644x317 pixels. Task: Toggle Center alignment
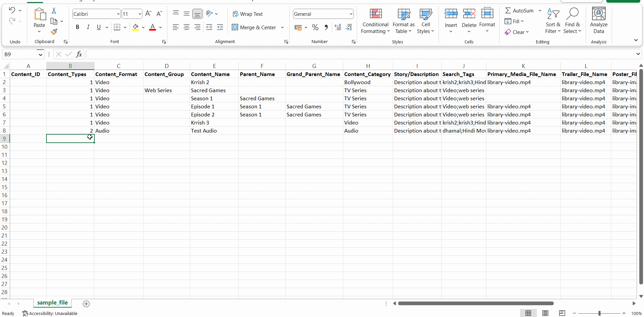(187, 27)
